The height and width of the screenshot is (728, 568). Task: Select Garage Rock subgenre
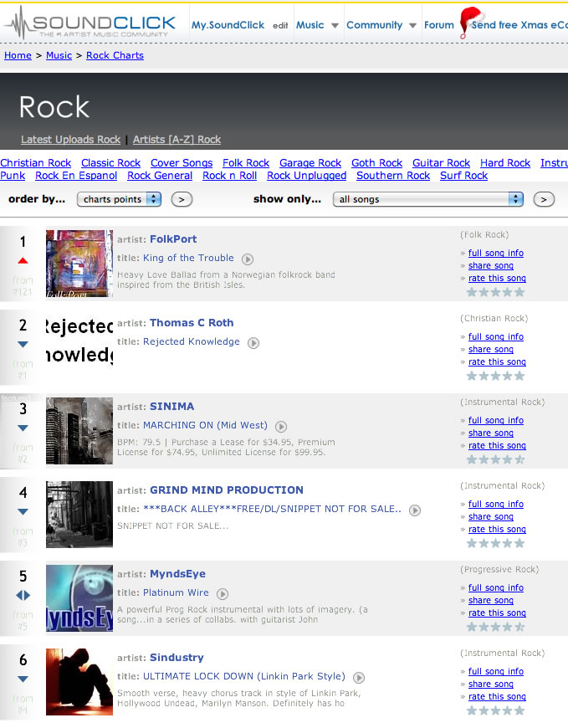(310, 163)
